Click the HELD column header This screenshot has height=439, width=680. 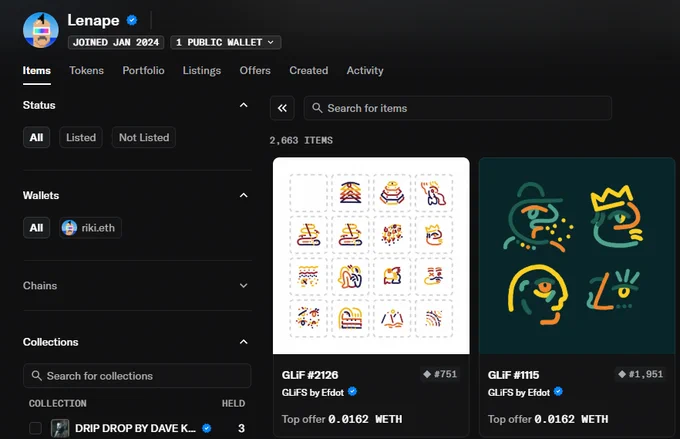[233, 403]
